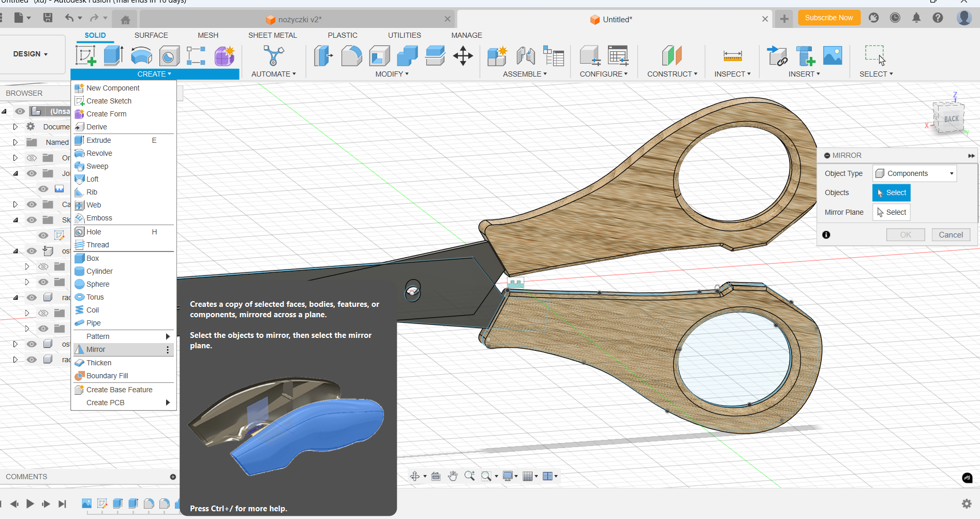The height and width of the screenshot is (519, 980).
Task: Click the Change Parameters configure icon
Action: coord(618,56)
